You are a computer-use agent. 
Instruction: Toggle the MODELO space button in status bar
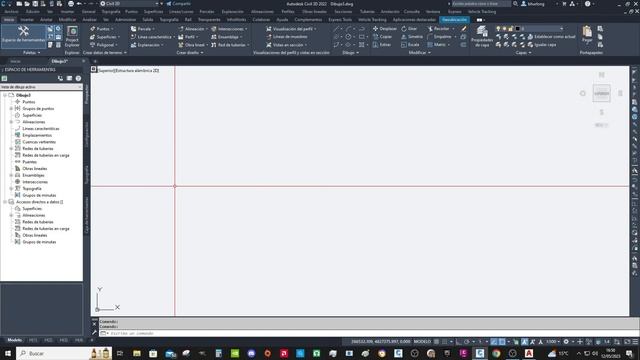click(422, 342)
